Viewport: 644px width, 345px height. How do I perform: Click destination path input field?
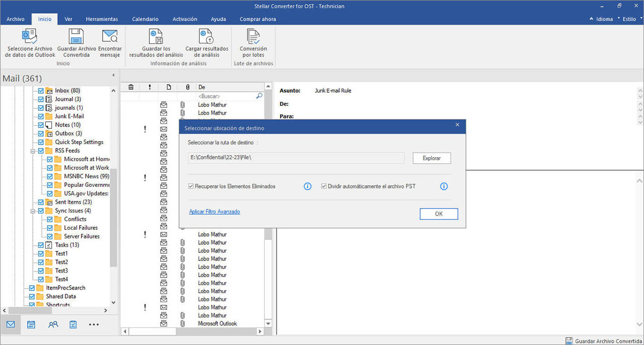[296, 158]
